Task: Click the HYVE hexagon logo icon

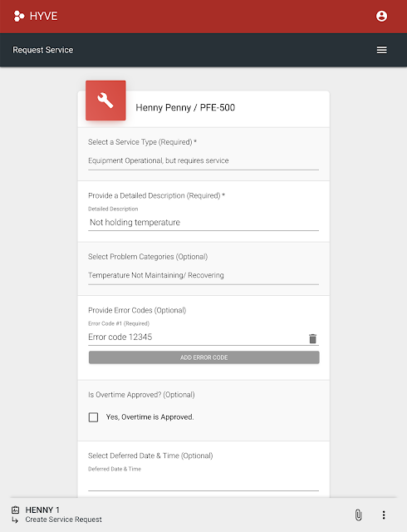Action: coord(19,16)
